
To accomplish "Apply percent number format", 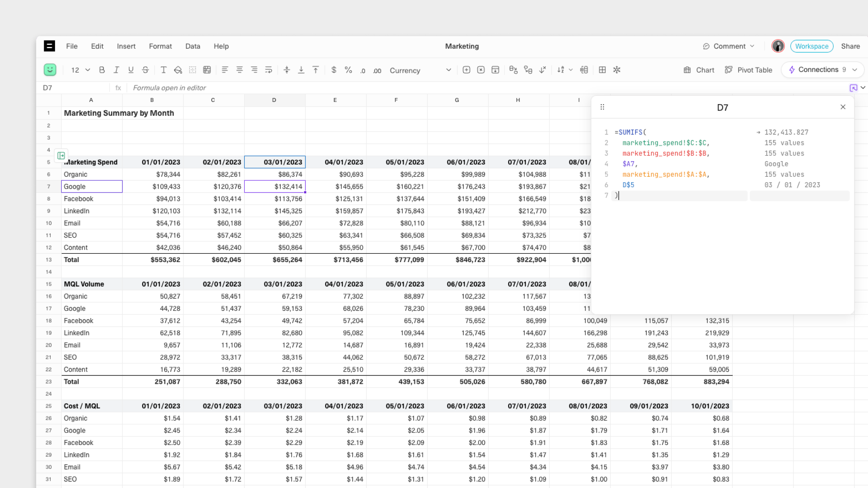I will pos(348,70).
